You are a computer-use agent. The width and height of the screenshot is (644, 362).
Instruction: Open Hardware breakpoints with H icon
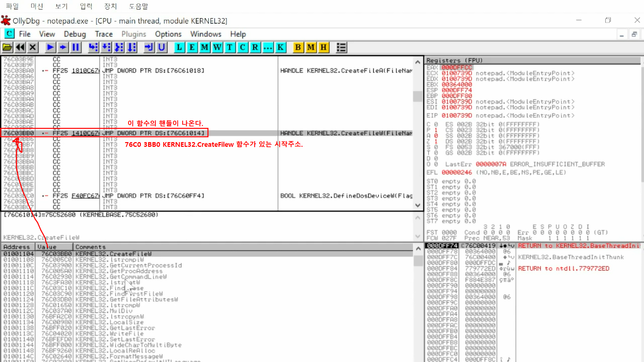coord(323,47)
